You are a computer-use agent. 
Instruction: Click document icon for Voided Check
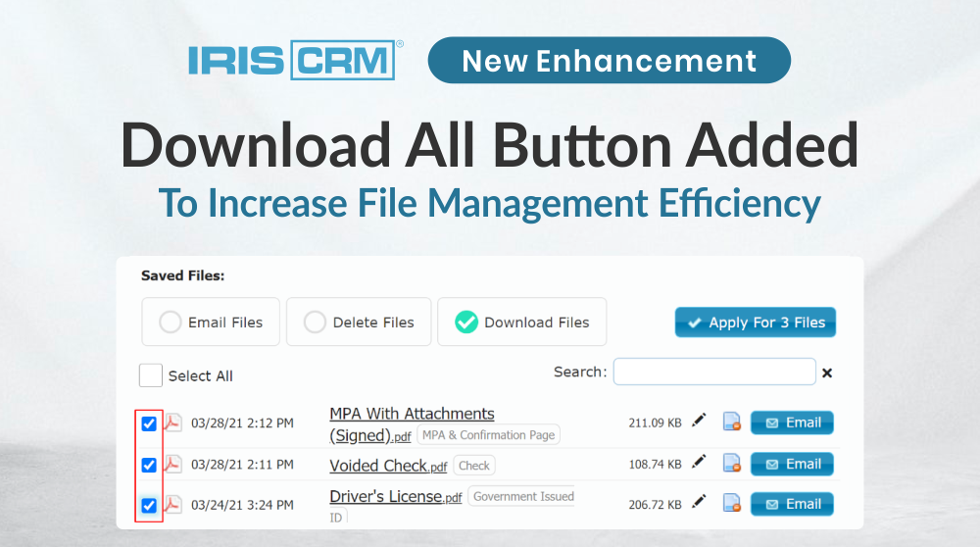point(731,463)
